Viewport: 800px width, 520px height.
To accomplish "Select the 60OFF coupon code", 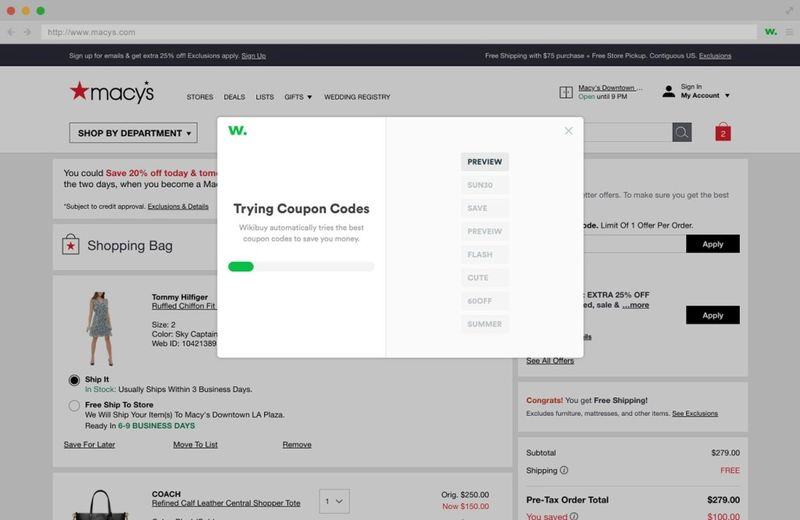I will pos(485,301).
